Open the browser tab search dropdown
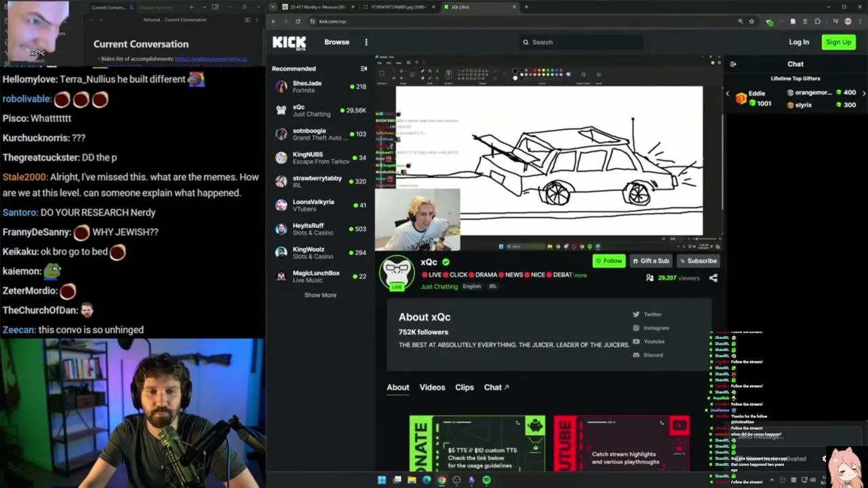868x488 pixels. pos(273,7)
